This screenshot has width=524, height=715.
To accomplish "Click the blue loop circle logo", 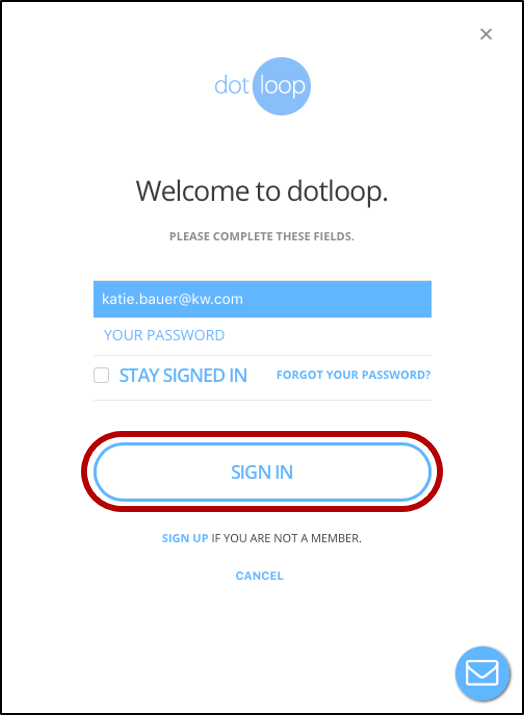I will click(x=282, y=86).
